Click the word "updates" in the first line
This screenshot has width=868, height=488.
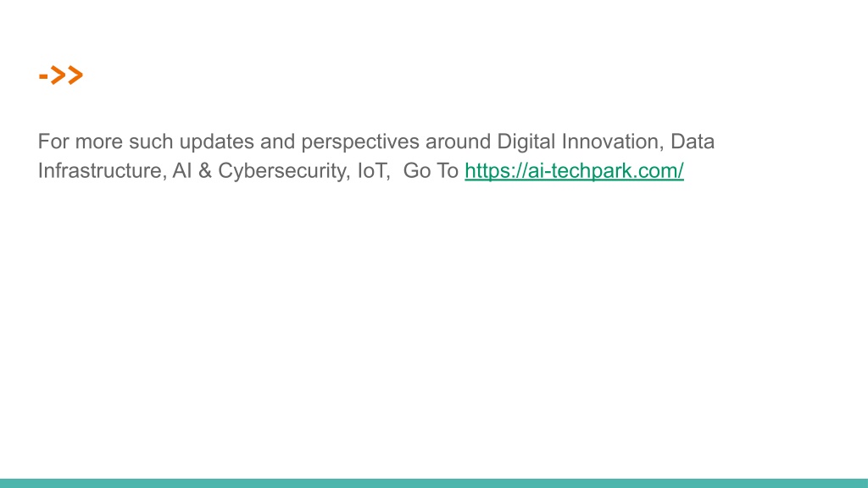[x=216, y=142]
